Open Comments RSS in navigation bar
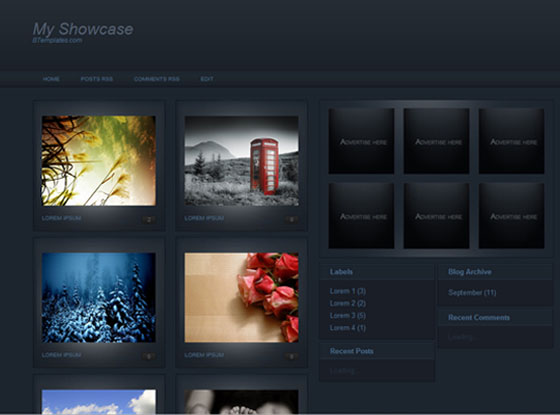Viewport: 560px width, 415px height. (157, 79)
